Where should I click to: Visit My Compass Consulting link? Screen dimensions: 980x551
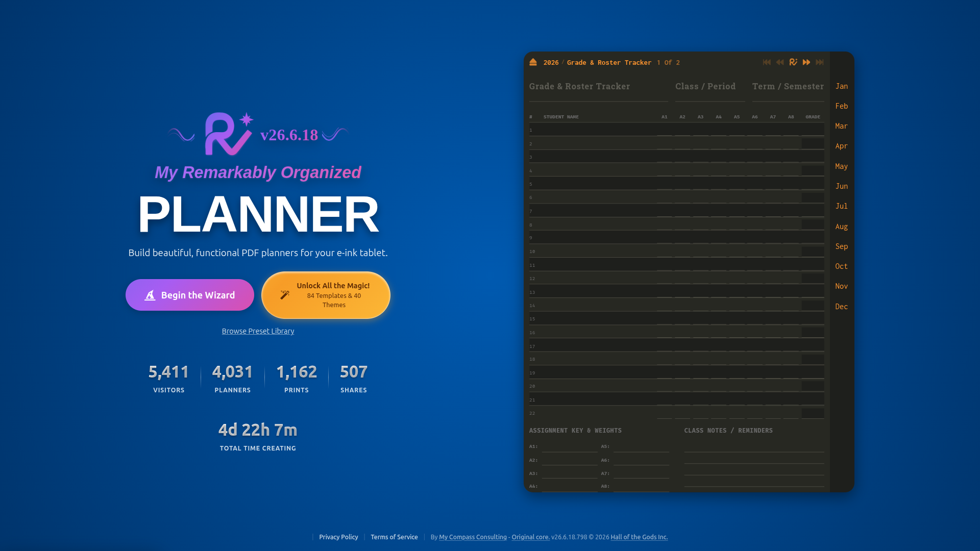[x=473, y=537]
